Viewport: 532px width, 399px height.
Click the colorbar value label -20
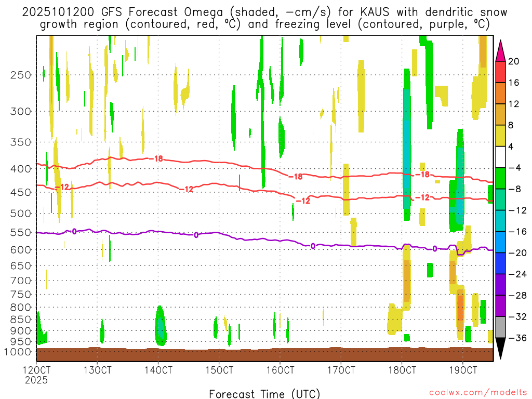pyautogui.click(x=518, y=253)
